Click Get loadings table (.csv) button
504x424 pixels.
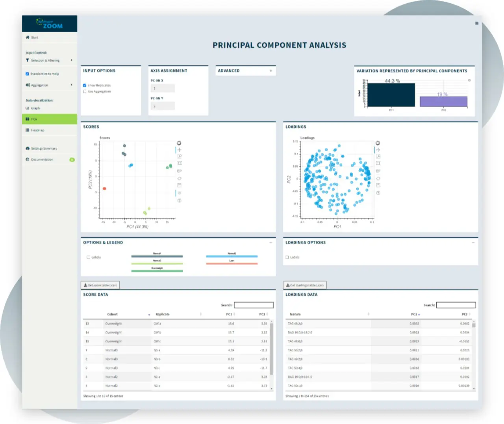(304, 285)
